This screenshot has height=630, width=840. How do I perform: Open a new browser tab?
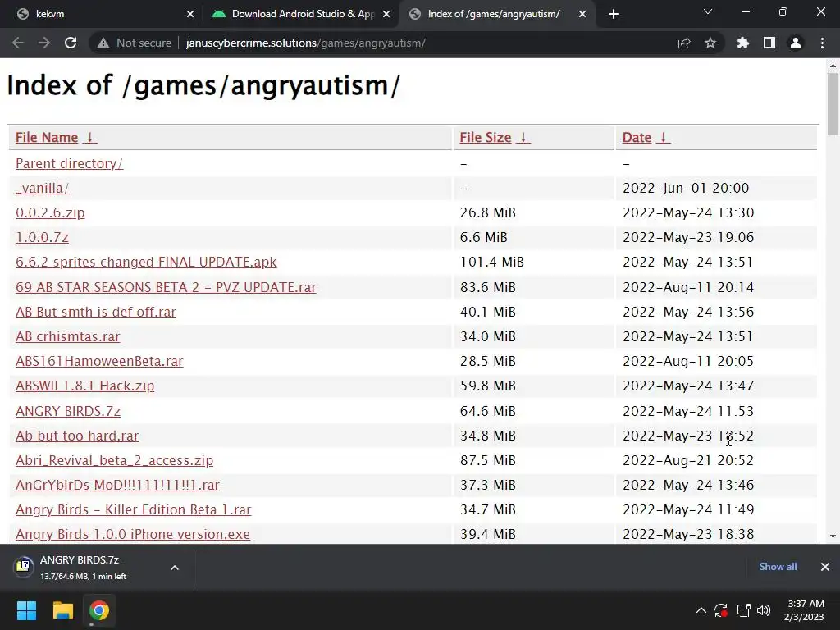click(614, 14)
